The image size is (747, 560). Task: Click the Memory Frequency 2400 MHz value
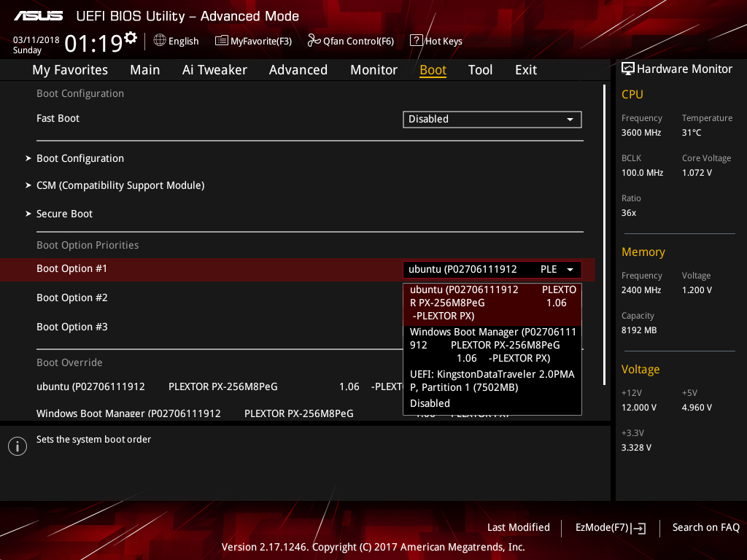640,290
